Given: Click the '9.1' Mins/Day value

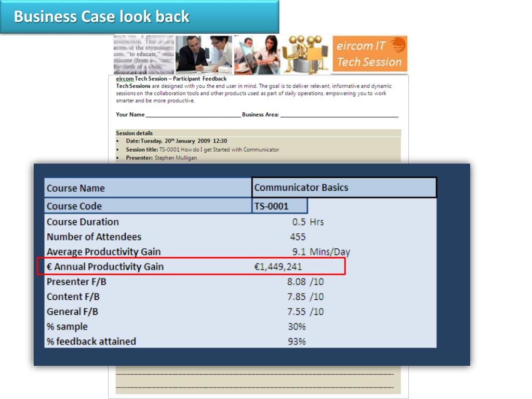Looking at the screenshot, I should tap(299, 252).
